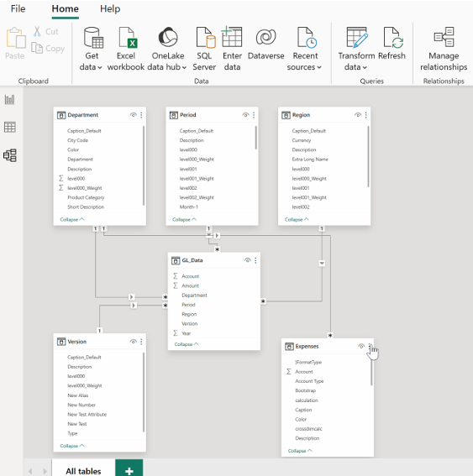Open OneLake data hub dropdown
Viewport: 473px width, 476px height.
click(x=167, y=49)
